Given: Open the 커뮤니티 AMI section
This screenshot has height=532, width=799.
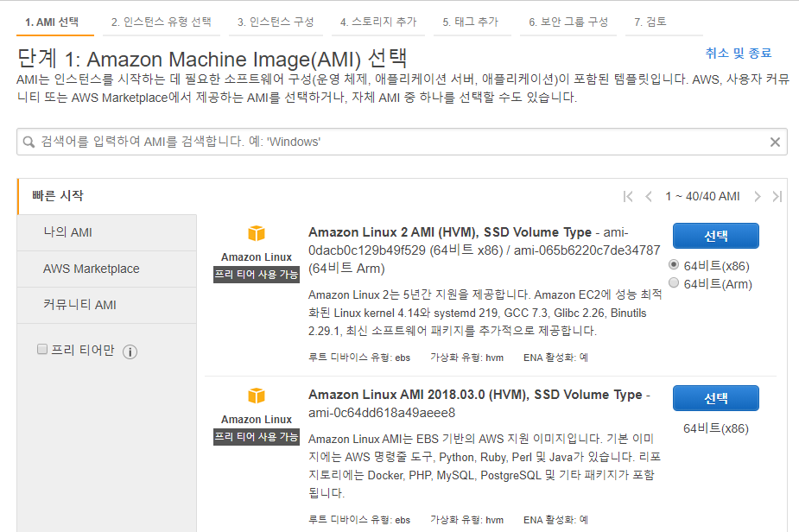Looking at the screenshot, I should 106,305.
